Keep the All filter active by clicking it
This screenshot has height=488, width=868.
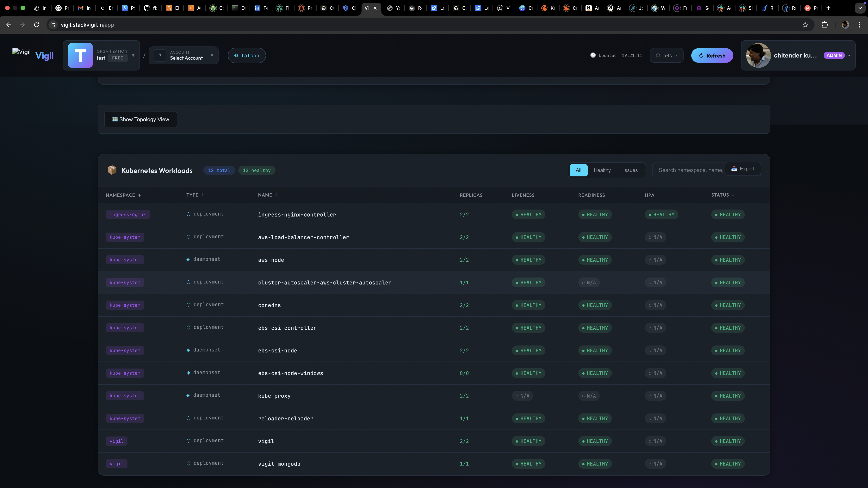point(578,170)
